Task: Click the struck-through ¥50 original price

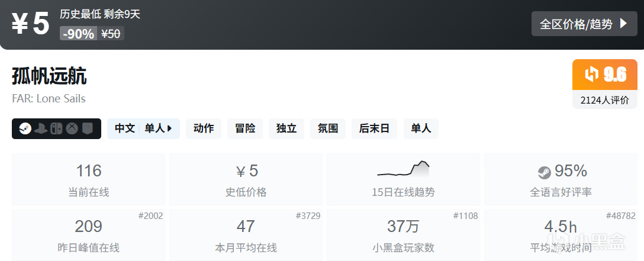Action: (111, 34)
